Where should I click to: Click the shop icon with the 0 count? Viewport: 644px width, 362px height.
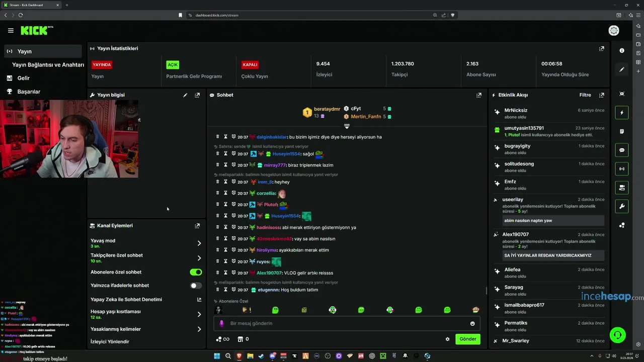pos(243,339)
